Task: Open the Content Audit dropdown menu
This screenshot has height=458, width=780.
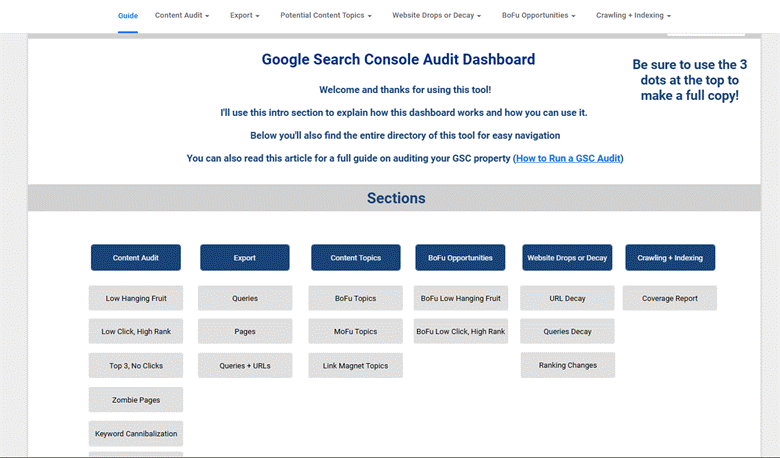Action: tap(182, 15)
